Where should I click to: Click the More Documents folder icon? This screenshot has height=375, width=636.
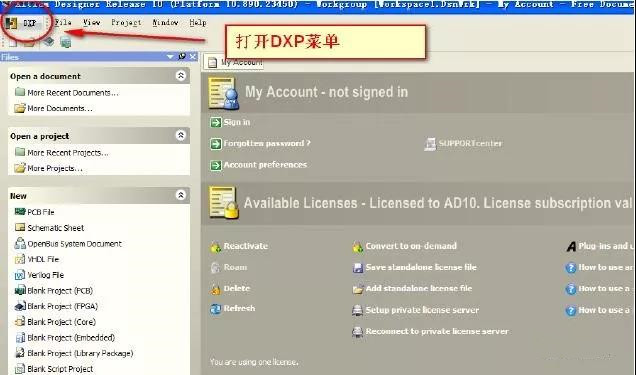coord(19,108)
